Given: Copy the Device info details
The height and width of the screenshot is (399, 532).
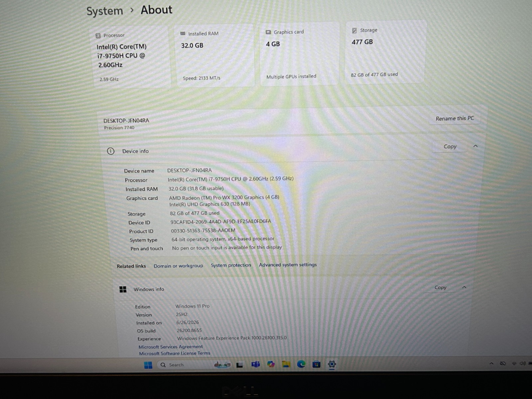Looking at the screenshot, I should click(x=450, y=146).
